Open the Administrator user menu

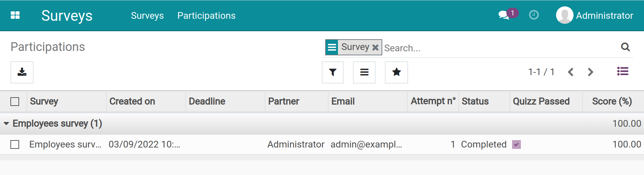pos(594,15)
